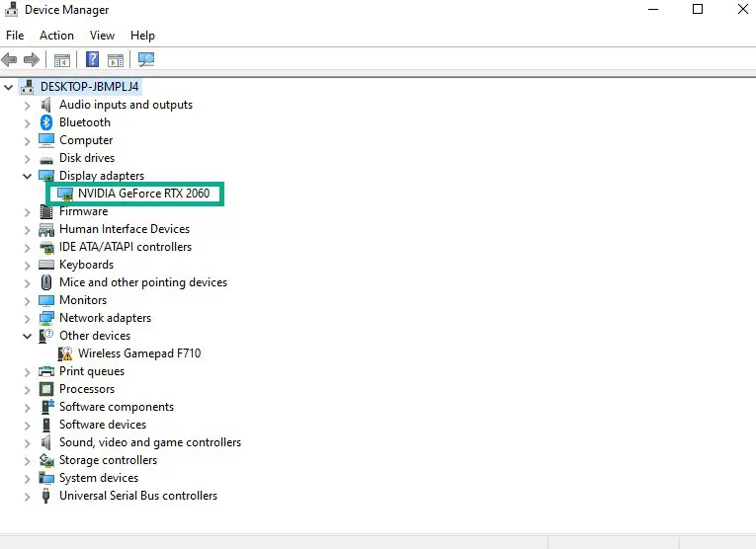The width and height of the screenshot is (756, 549).
Task: Click the Computer category monitor icon
Action: coord(46,140)
